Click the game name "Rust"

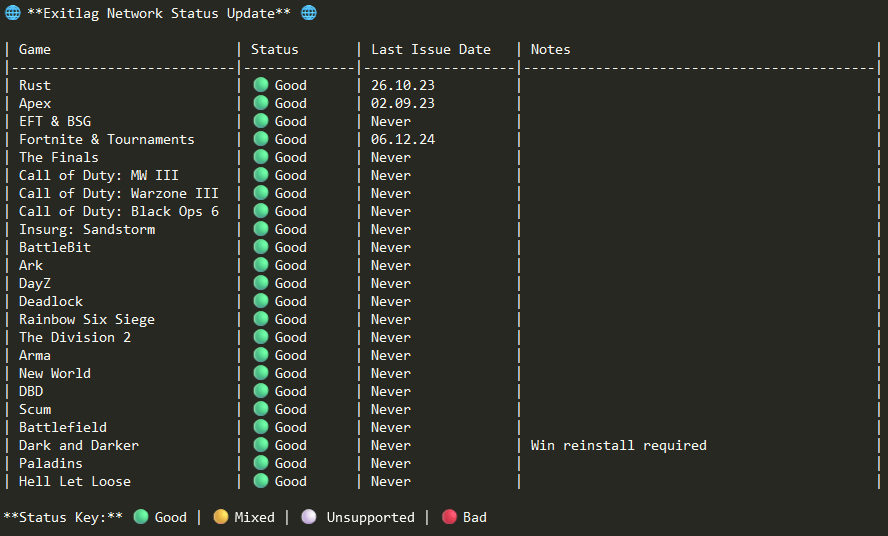pos(35,86)
